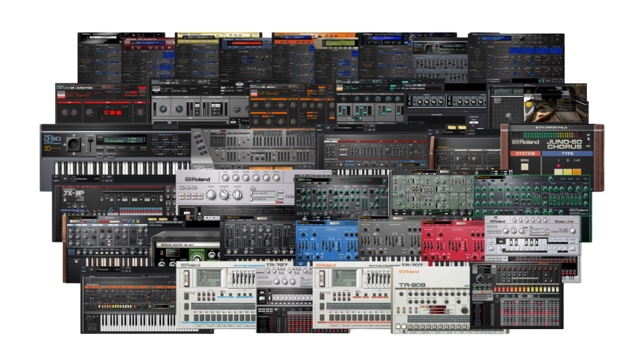Open the SRX Dance Trax plugin
The height and width of the screenshot is (362, 644).
(x=386, y=56)
